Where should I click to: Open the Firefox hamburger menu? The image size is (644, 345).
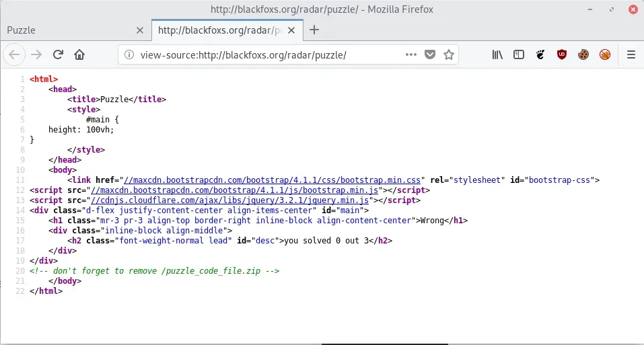(x=631, y=54)
